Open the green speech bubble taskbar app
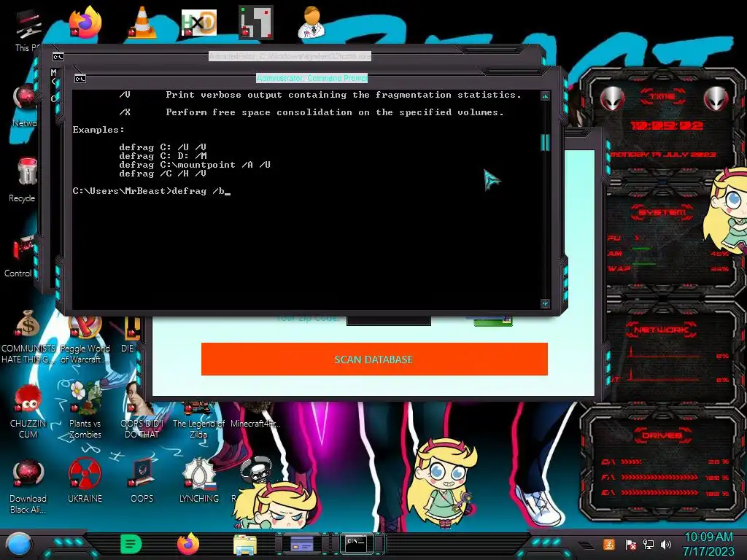 (x=131, y=544)
